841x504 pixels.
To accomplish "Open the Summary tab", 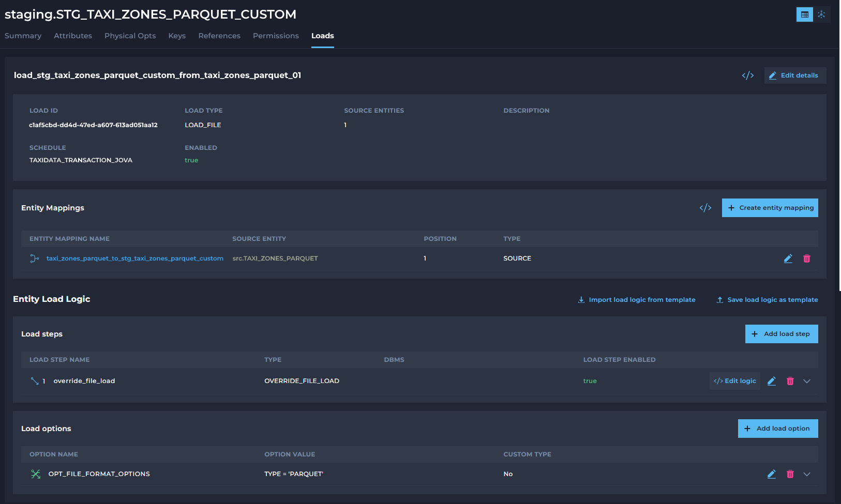I will [x=23, y=36].
